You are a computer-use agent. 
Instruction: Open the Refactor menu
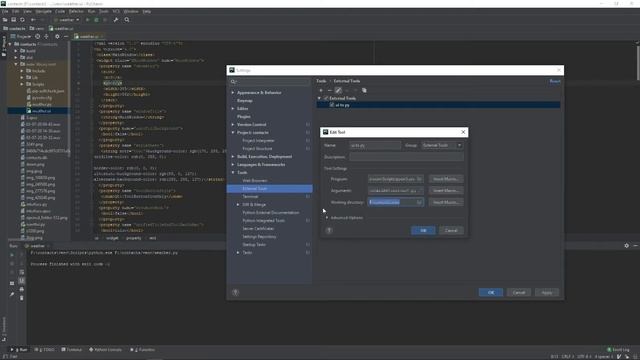point(76,11)
